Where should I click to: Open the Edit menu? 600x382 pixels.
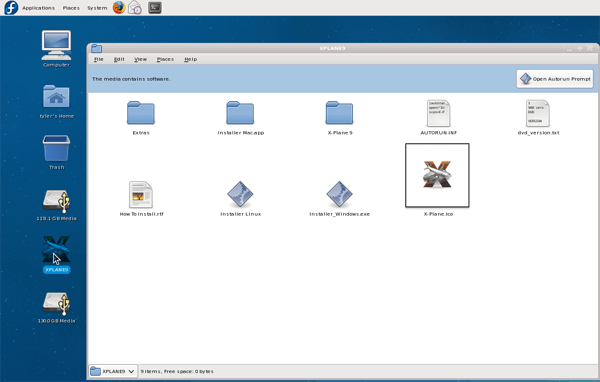tap(119, 59)
